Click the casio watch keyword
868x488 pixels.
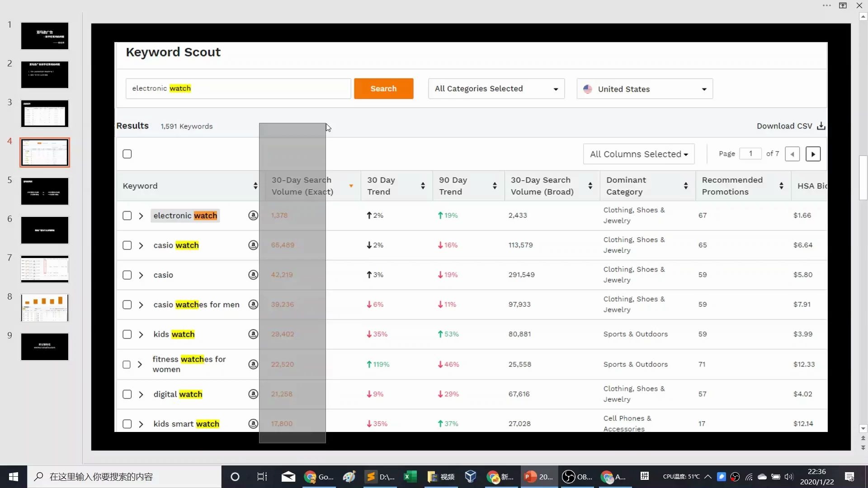coord(176,245)
